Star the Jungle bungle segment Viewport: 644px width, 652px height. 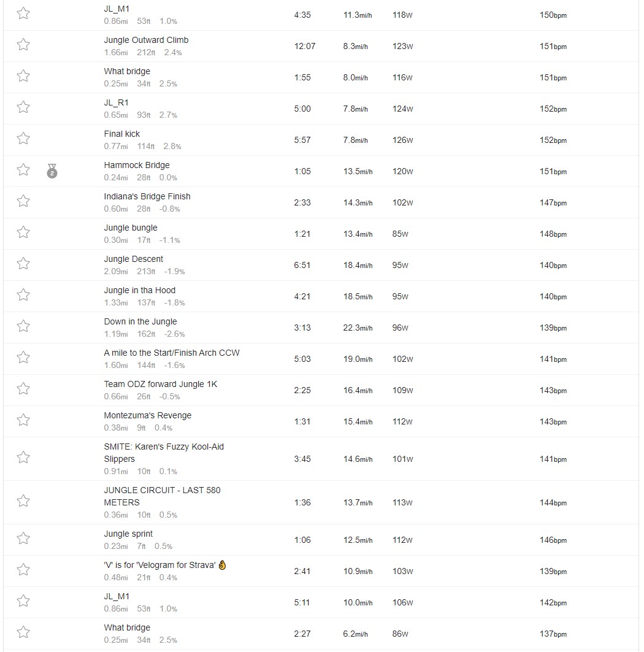[x=23, y=232]
